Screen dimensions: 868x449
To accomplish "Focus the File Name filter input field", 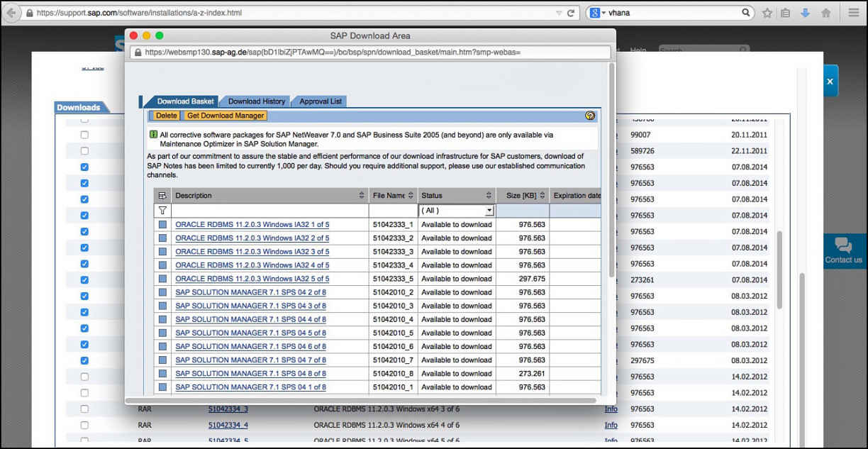I will tap(394, 211).
